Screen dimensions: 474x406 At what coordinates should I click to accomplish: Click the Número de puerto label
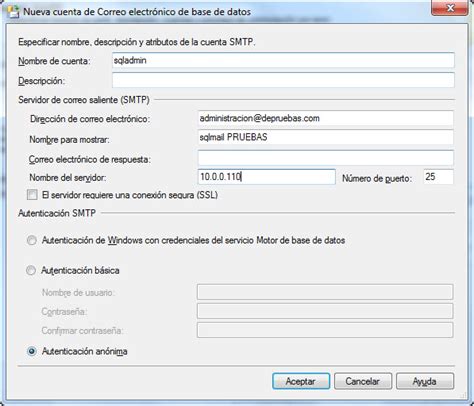(x=377, y=178)
